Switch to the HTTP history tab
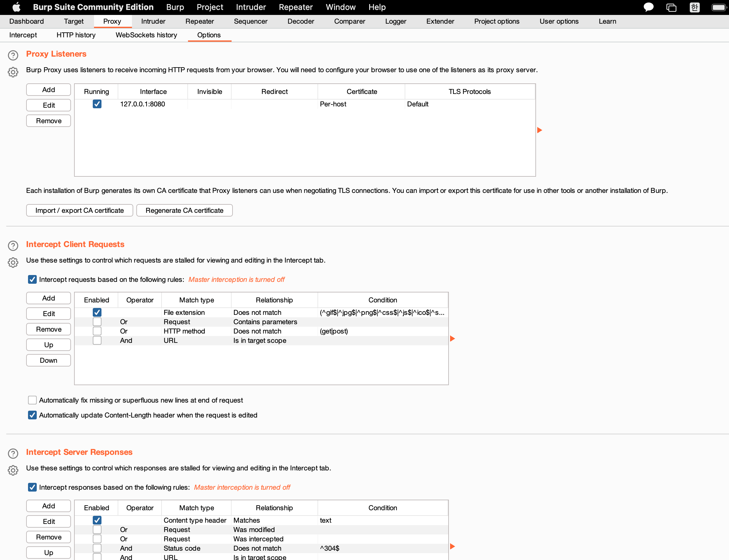This screenshot has height=560, width=729. [x=76, y=35]
